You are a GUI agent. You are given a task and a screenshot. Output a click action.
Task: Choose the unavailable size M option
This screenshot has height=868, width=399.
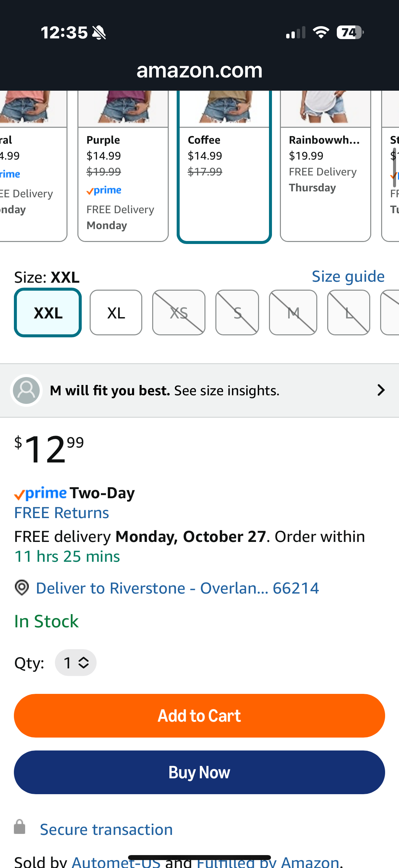293,313
